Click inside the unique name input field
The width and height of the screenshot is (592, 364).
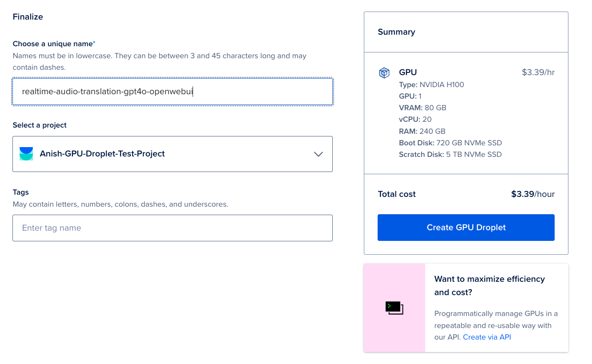173,91
